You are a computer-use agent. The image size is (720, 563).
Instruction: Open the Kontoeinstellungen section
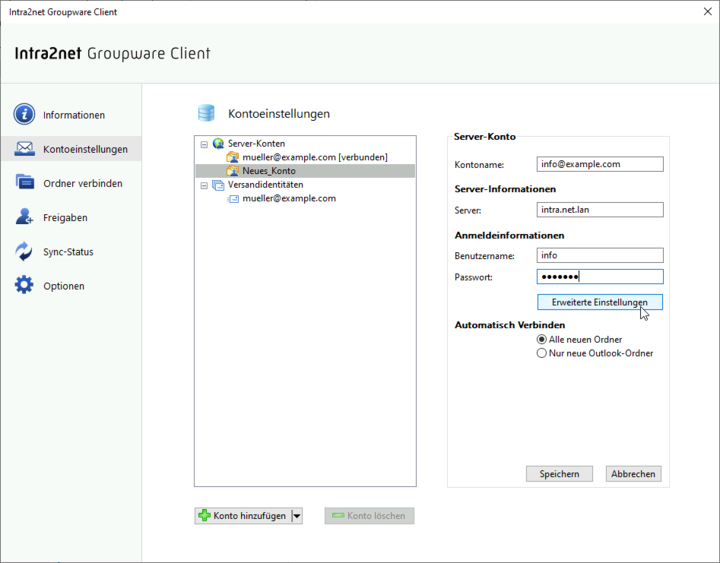[x=71, y=149]
